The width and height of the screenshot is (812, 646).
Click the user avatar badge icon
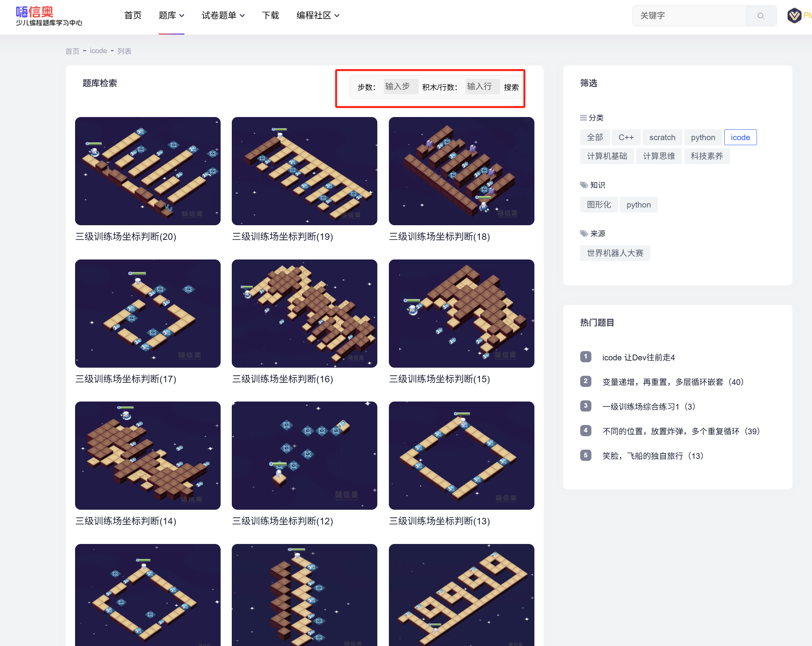(794, 16)
